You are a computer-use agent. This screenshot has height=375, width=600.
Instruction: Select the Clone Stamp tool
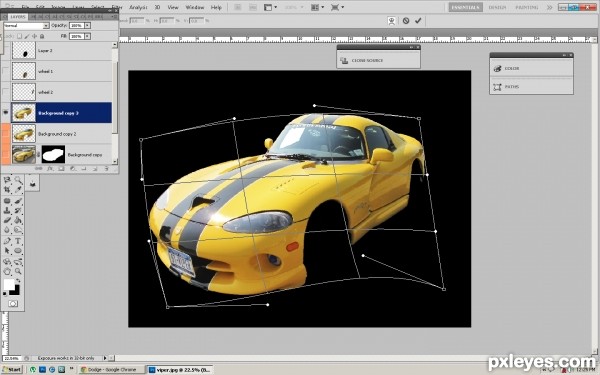click(x=7, y=210)
